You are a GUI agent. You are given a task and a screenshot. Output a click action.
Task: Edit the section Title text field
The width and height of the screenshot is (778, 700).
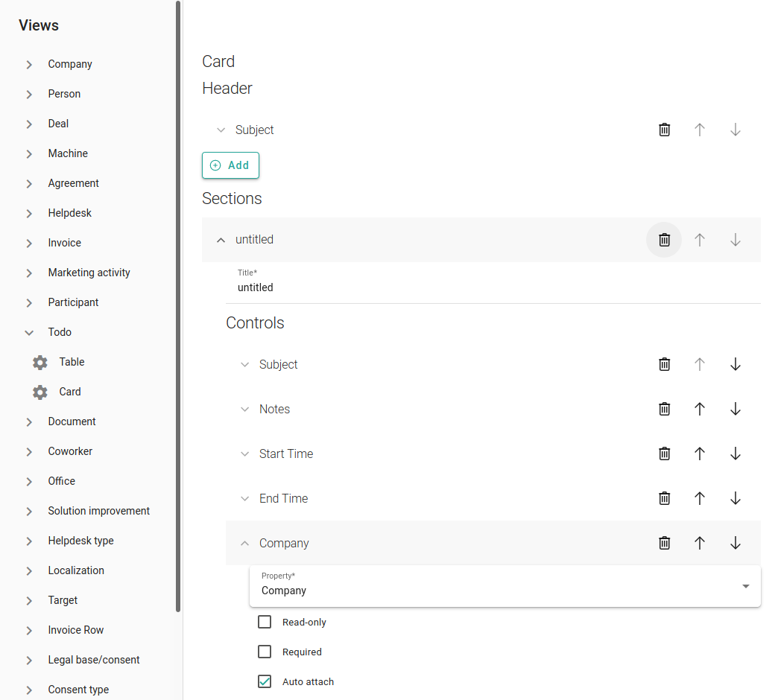click(x=492, y=287)
